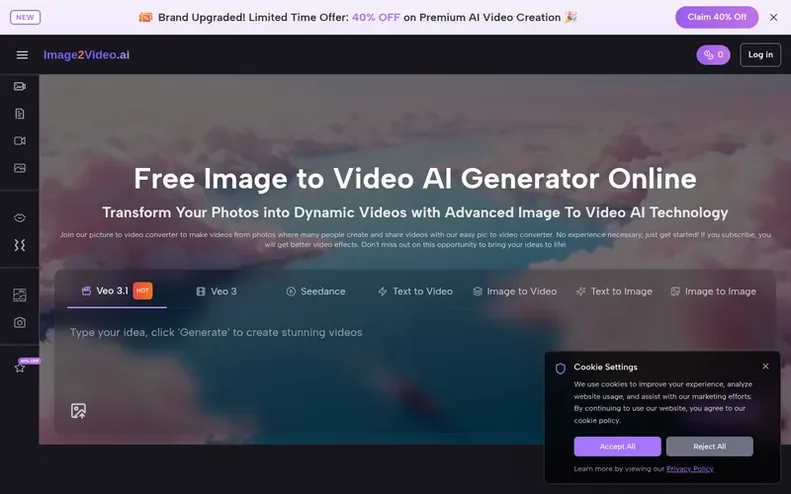The height and width of the screenshot is (494, 791).
Task: Click the video camera sidebar icon
Action: click(20, 141)
